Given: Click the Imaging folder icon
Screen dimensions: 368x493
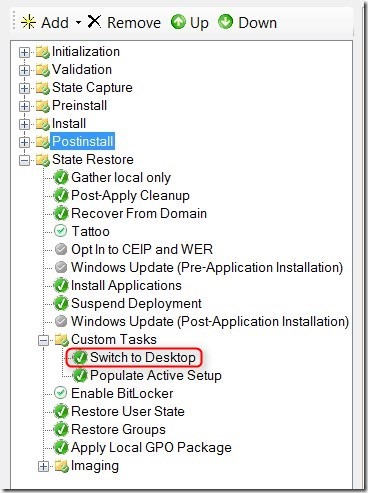Looking at the screenshot, I should point(62,466).
